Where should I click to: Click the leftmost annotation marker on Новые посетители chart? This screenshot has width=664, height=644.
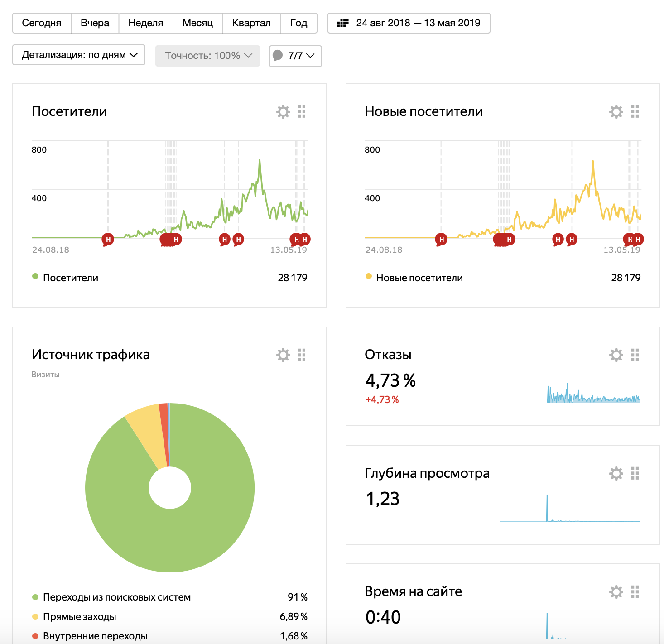pyautogui.click(x=441, y=239)
